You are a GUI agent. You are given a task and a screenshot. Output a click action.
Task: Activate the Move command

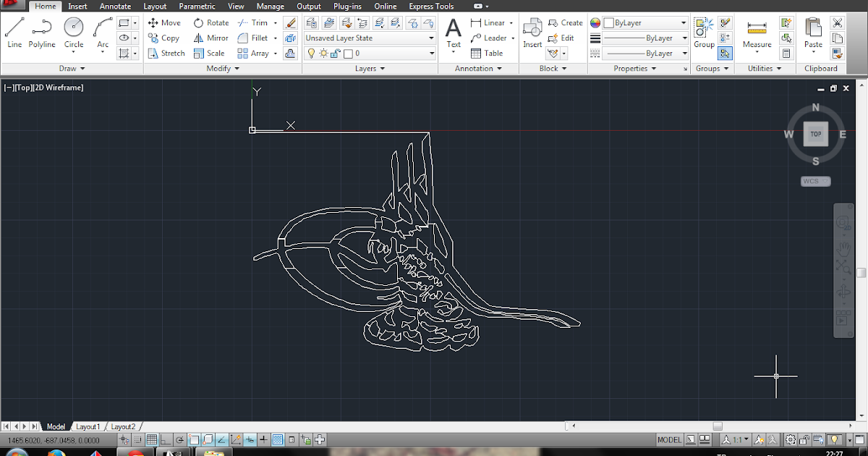[164, 22]
